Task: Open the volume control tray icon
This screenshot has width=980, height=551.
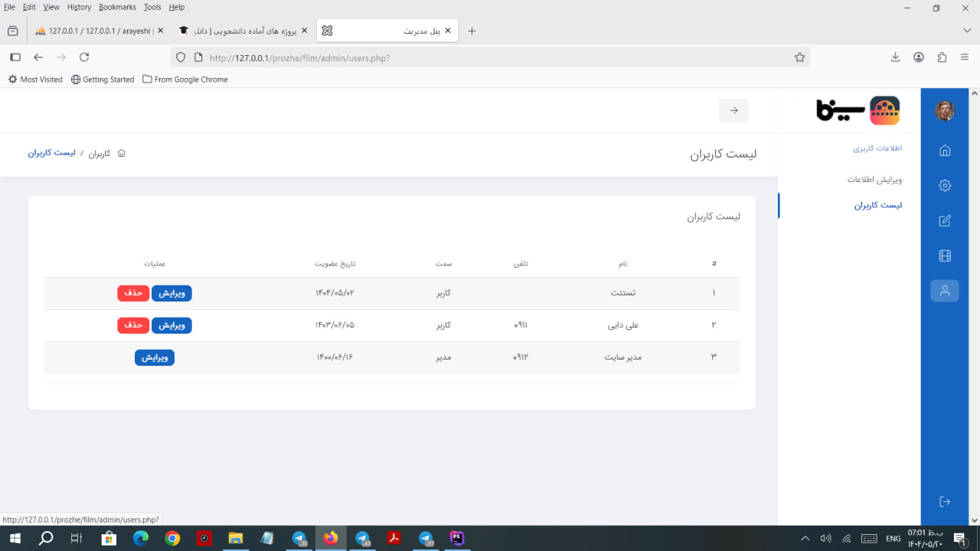Action: point(825,539)
